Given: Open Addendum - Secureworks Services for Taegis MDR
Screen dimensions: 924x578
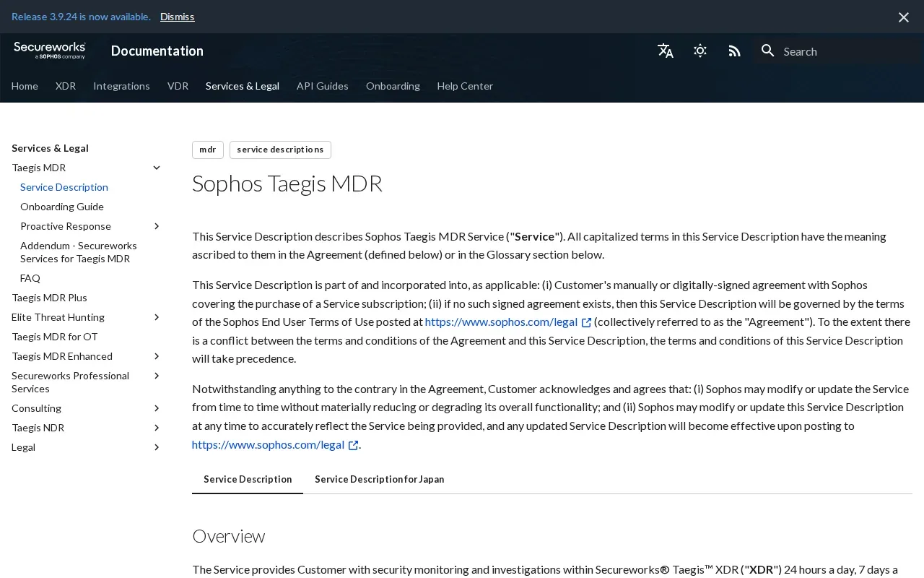Looking at the screenshot, I should 79,252.
